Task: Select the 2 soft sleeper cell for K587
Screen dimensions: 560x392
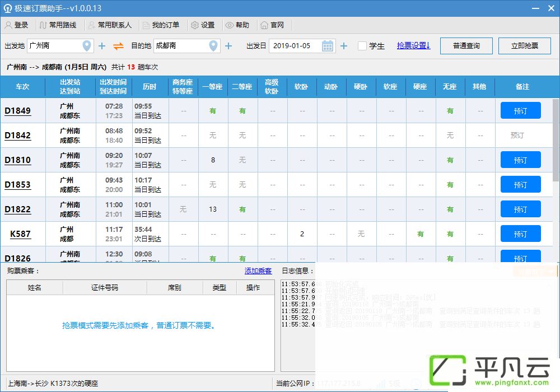Action: pos(302,234)
